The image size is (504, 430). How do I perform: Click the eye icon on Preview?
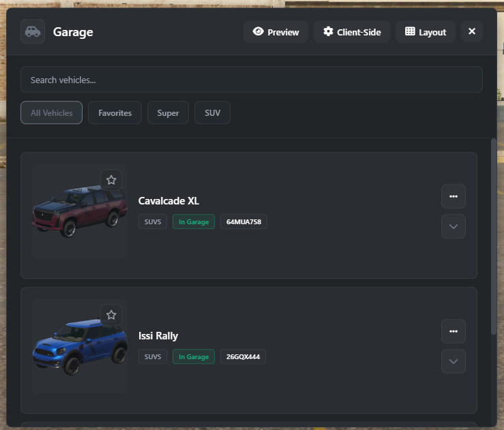(258, 31)
